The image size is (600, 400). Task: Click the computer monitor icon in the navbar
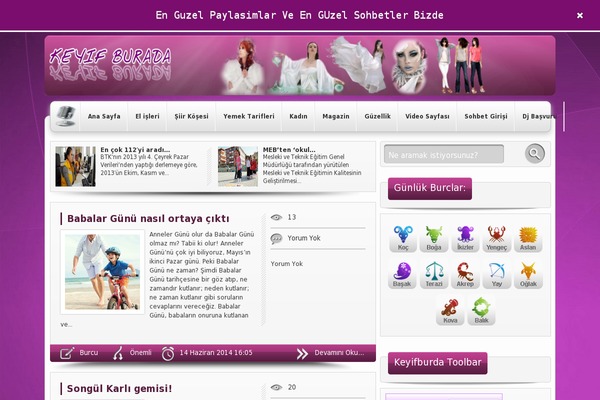(65, 116)
